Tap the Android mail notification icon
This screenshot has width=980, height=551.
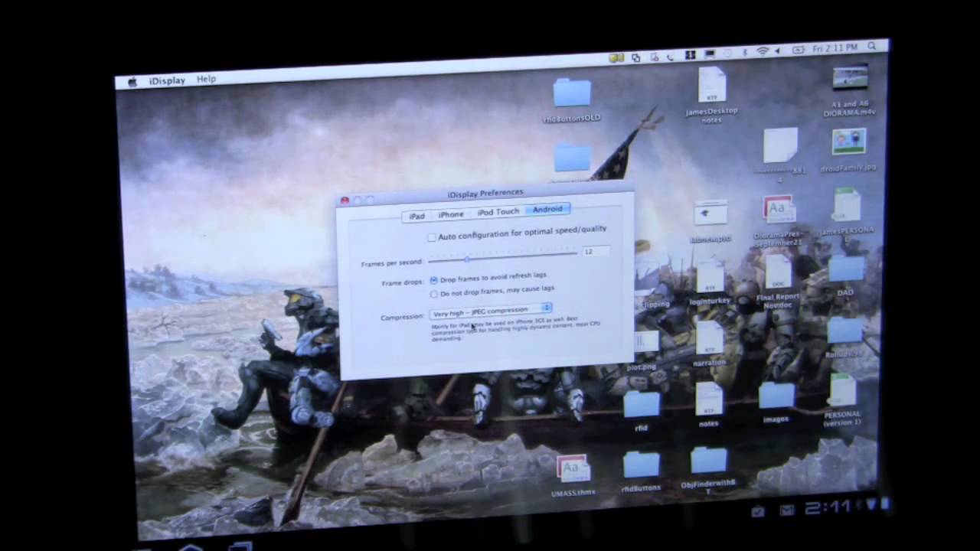(786, 510)
